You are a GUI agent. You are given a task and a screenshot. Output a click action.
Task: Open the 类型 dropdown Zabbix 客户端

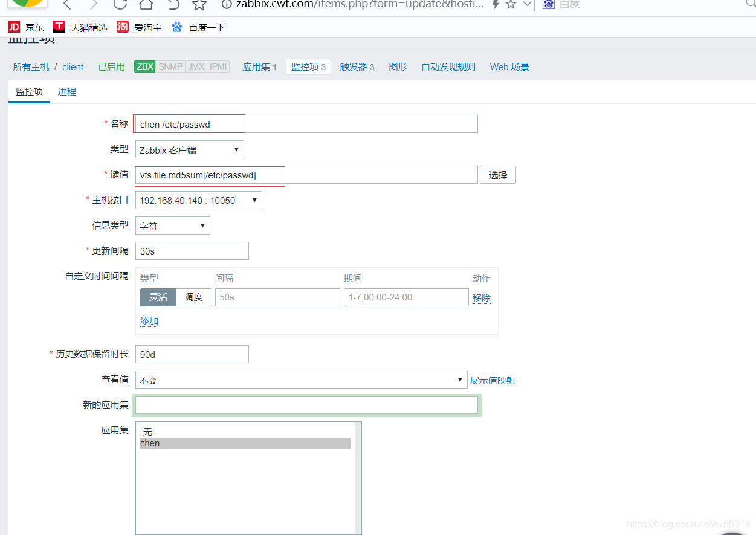[x=189, y=150]
